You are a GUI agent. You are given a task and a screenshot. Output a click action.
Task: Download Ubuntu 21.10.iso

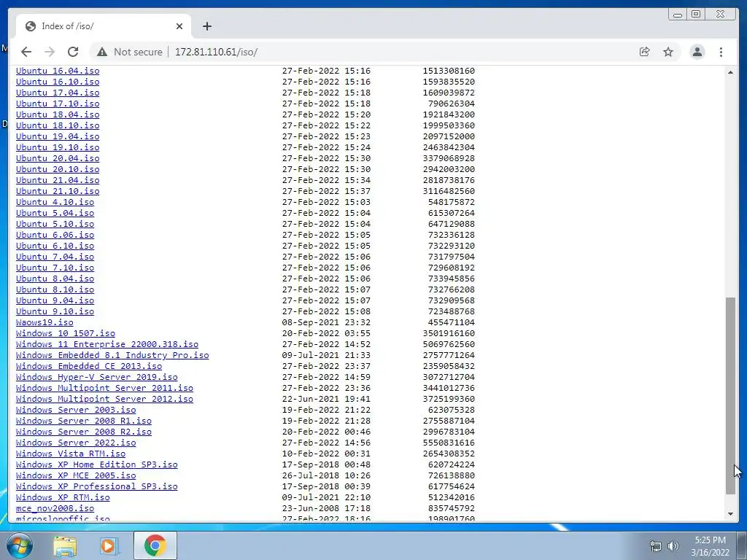(58, 192)
